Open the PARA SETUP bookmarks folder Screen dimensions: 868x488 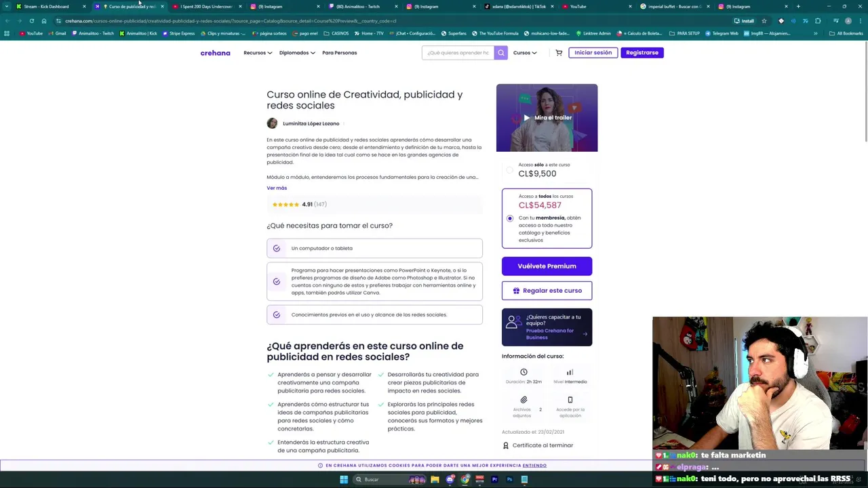point(685,33)
